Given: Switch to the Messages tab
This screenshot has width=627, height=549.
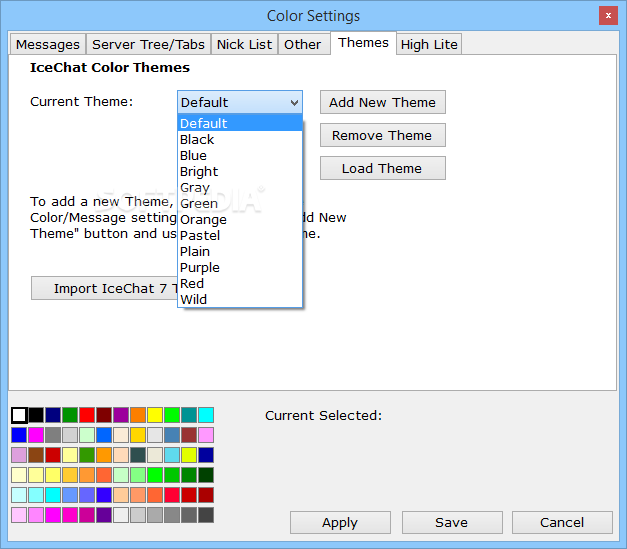Looking at the screenshot, I should 48,44.
